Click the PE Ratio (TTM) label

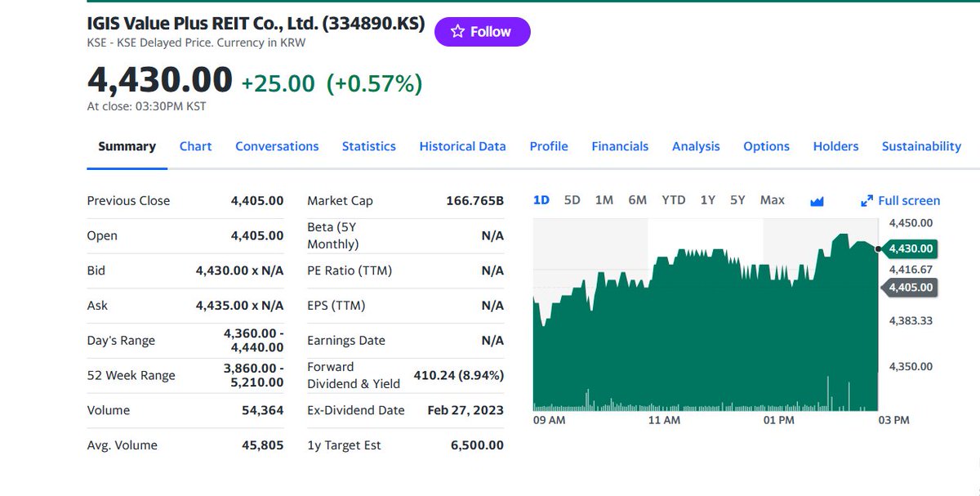(350, 270)
